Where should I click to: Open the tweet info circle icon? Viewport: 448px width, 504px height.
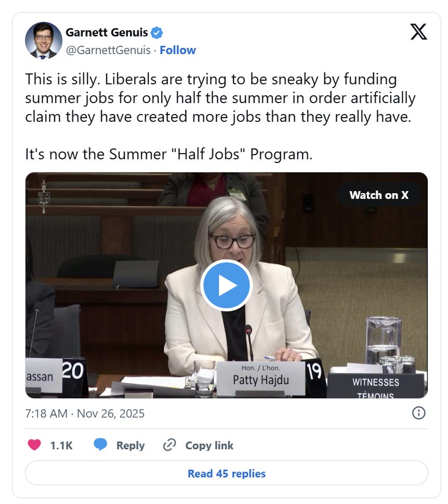[418, 413]
